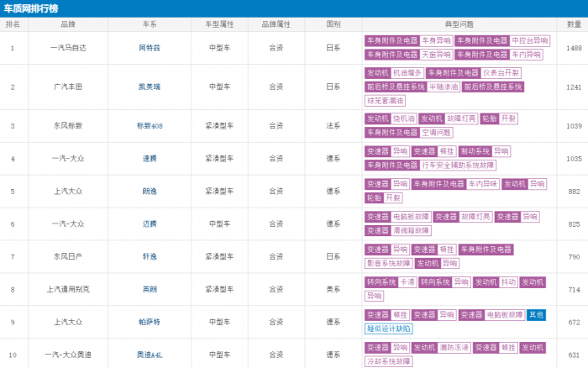Open the 帕萨特 car series link
The height and width of the screenshot is (368, 588).
point(150,322)
